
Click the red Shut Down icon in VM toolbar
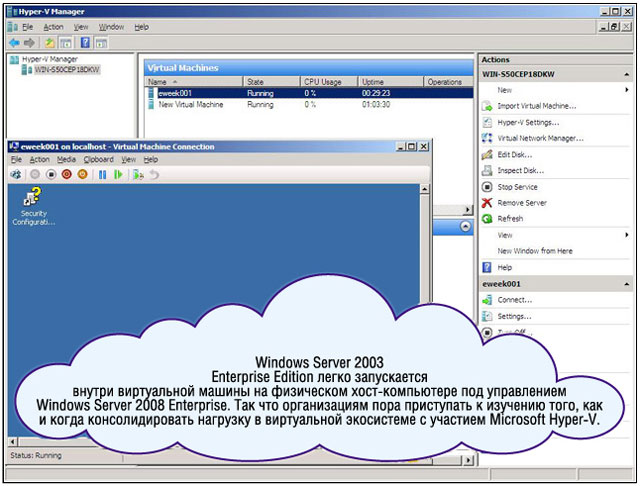click(67, 175)
